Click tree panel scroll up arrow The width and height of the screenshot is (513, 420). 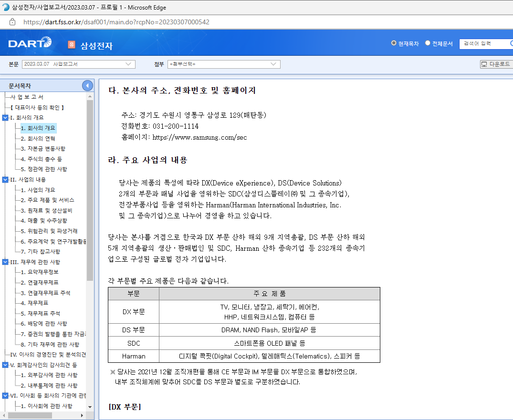(x=90, y=97)
